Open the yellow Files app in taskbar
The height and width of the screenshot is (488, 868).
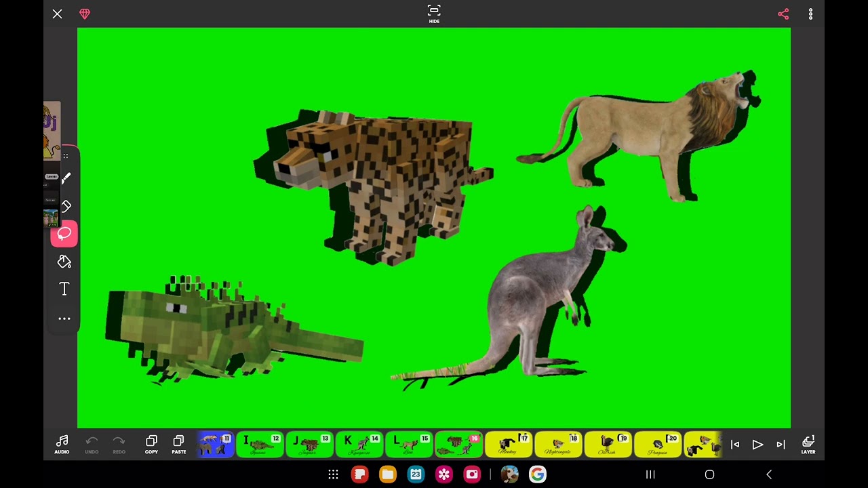click(388, 474)
